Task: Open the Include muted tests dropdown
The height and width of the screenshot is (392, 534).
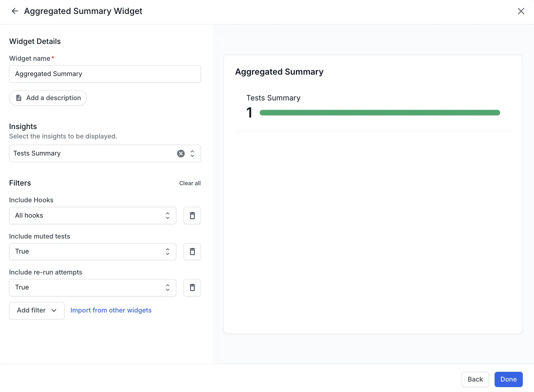Action: click(92, 251)
